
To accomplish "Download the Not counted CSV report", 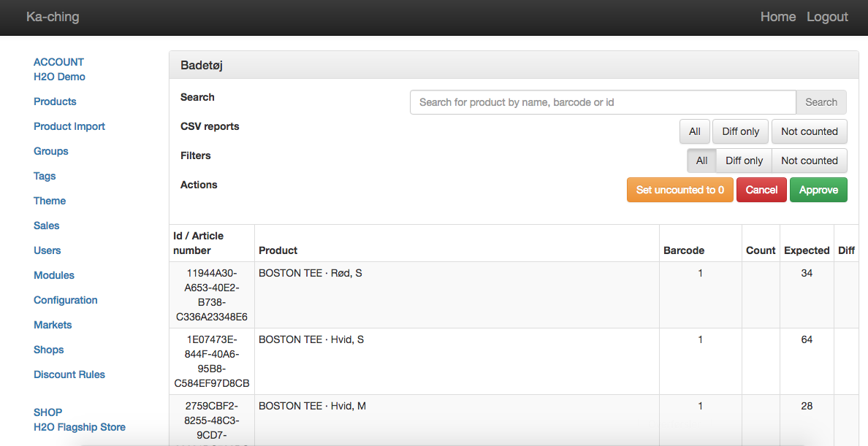I will (809, 131).
